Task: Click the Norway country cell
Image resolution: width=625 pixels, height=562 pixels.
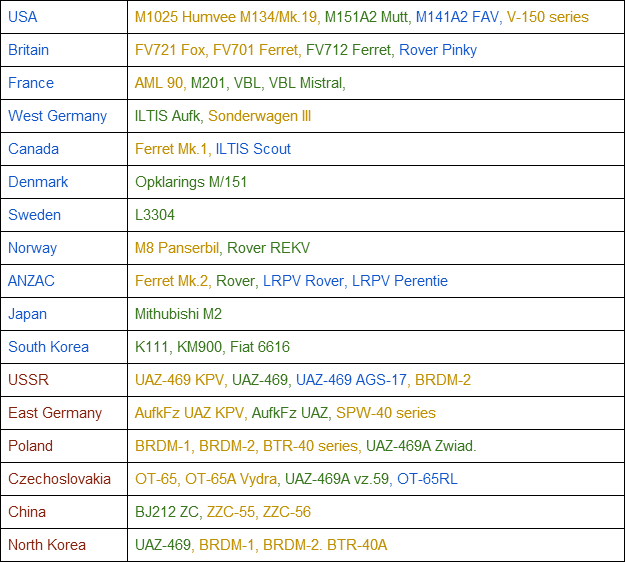Action: (x=64, y=248)
